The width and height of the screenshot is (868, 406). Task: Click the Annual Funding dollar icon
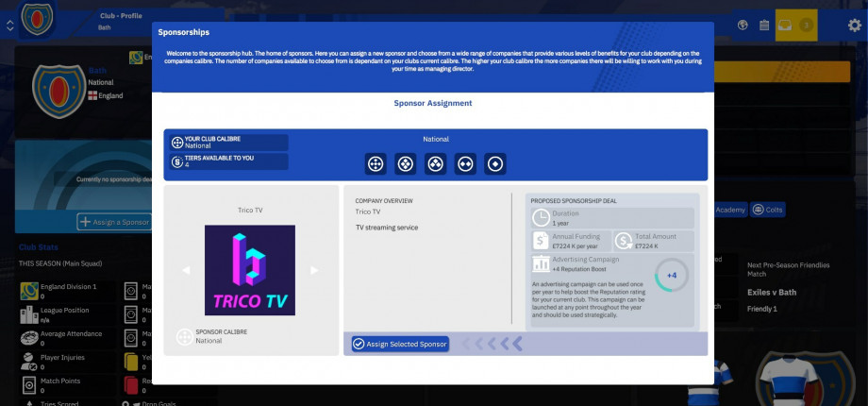pyautogui.click(x=541, y=241)
